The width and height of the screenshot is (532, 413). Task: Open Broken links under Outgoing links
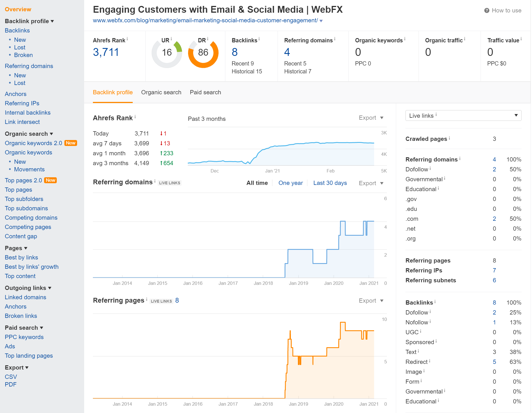point(21,316)
